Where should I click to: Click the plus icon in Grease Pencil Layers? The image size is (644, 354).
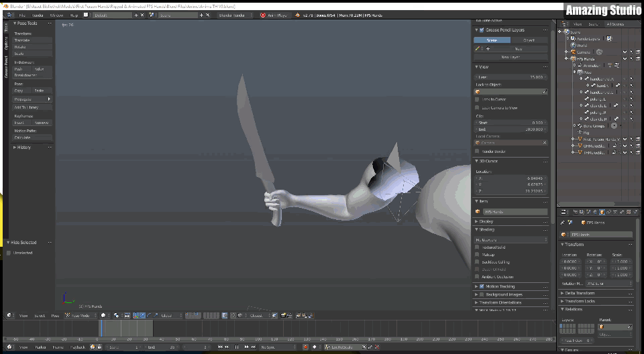tap(488, 48)
